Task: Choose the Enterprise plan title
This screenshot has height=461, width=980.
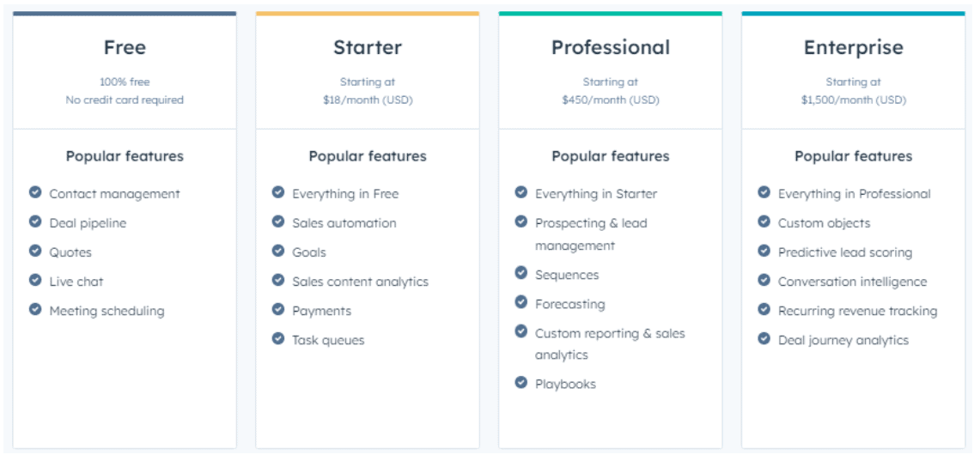Action: 854,47
